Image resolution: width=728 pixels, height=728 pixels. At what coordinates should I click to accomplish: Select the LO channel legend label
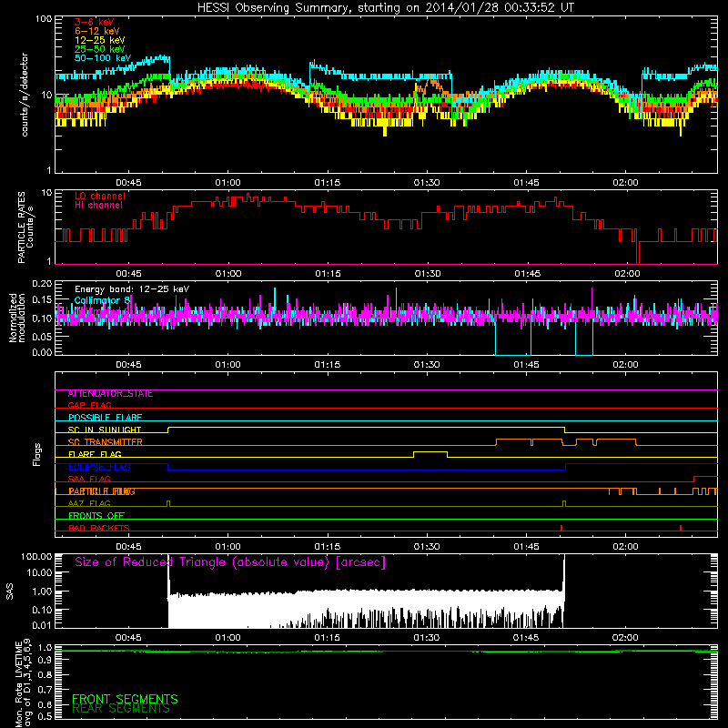point(100,196)
